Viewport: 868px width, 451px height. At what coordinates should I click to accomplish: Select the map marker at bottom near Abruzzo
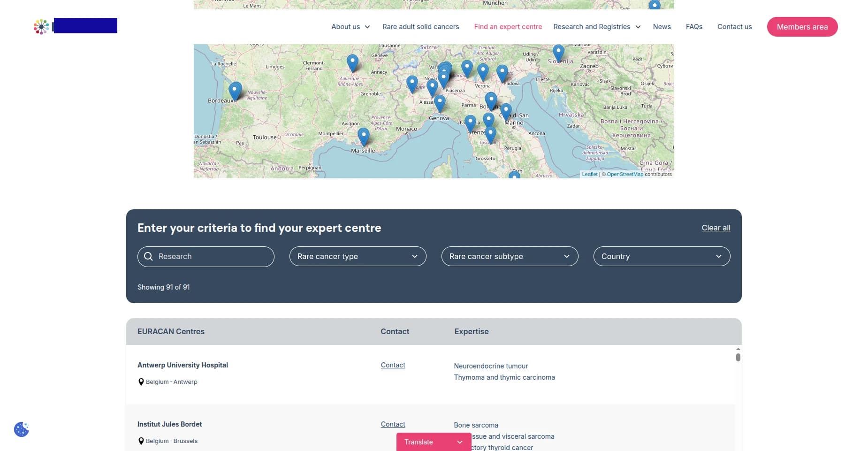pyautogui.click(x=514, y=175)
